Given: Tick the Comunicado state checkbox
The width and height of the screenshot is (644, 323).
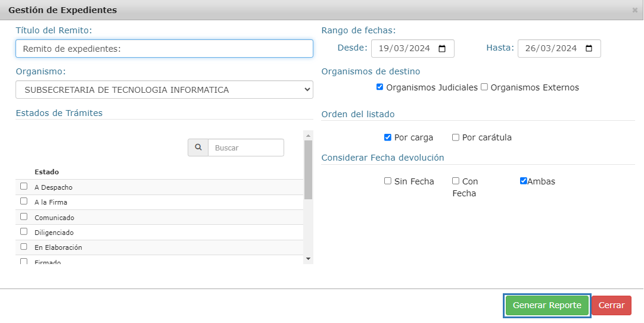Looking at the screenshot, I should [x=24, y=217].
